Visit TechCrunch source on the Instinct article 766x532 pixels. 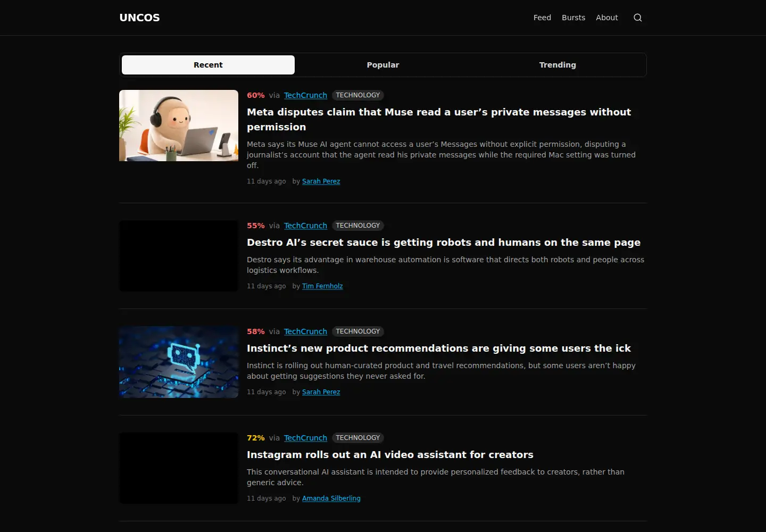click(x=305, y=331)
